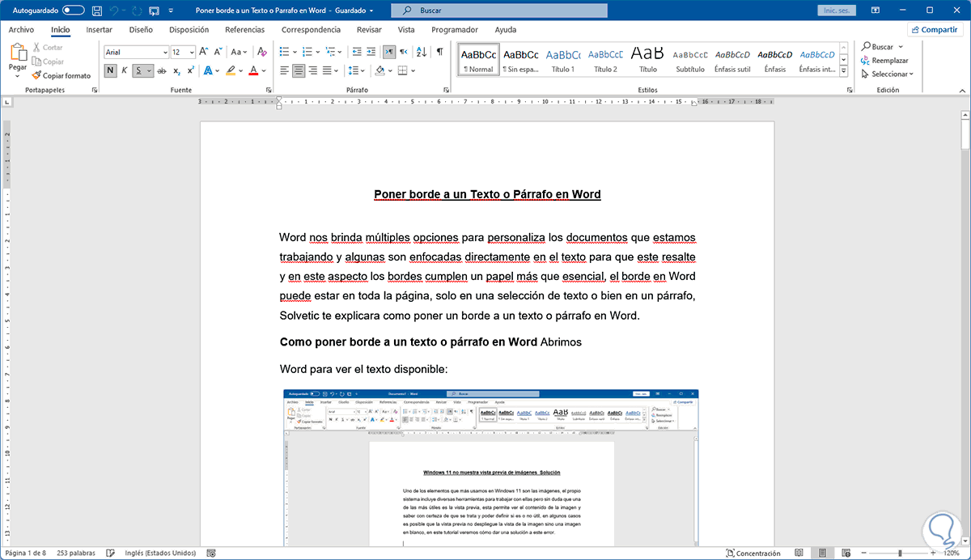971x560 pixels.
Task: Toggle strikethrough formatting
Action: [162, 71]
